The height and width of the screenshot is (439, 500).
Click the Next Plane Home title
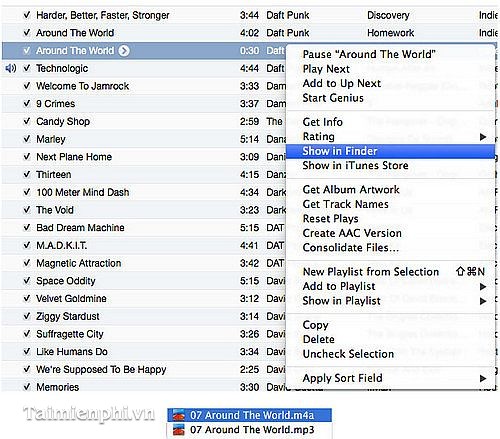click(x=74, y=157)
